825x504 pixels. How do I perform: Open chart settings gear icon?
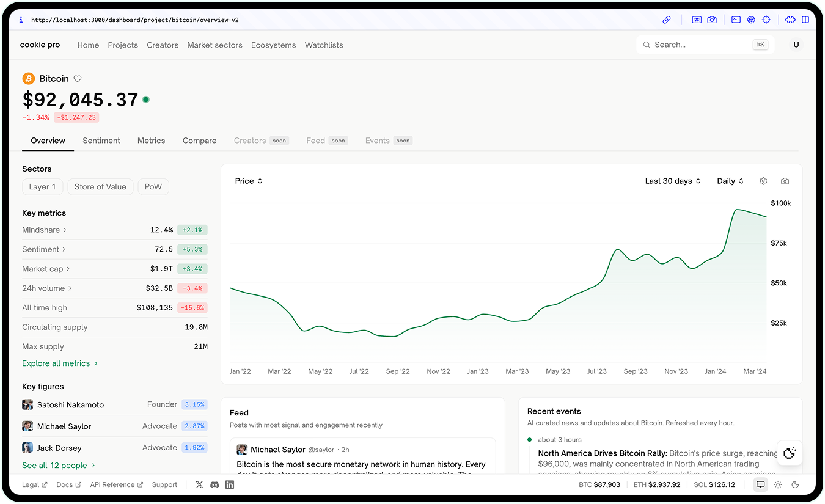(x=763, y=181)
